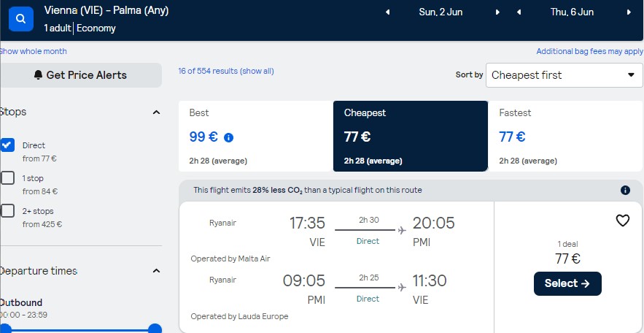The image size is (644, 333).
Task: Move return date earlier than Thu, 6 Jun
Action: (x=519, y=12)
